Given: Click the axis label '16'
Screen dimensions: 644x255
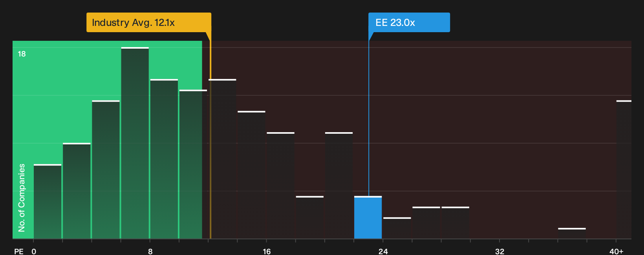Looking at the screenshot, I should (267, 251).
